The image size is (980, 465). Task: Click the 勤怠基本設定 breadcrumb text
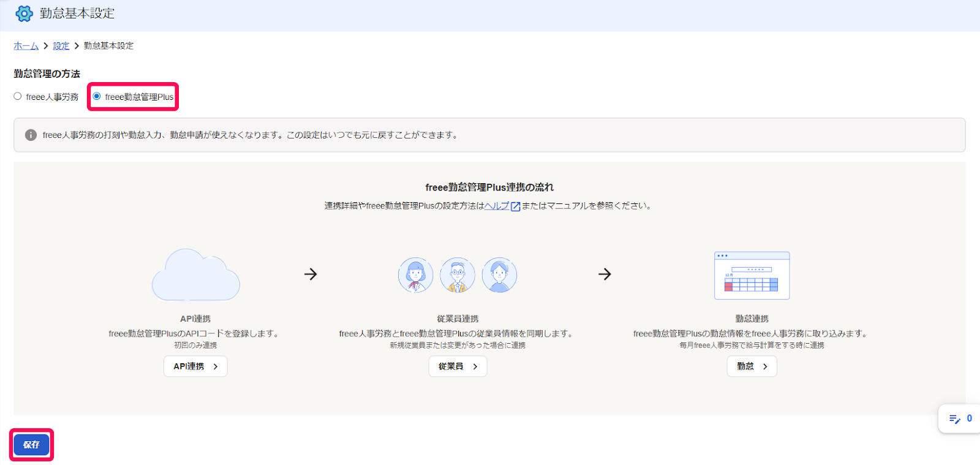tap(108, 46)
